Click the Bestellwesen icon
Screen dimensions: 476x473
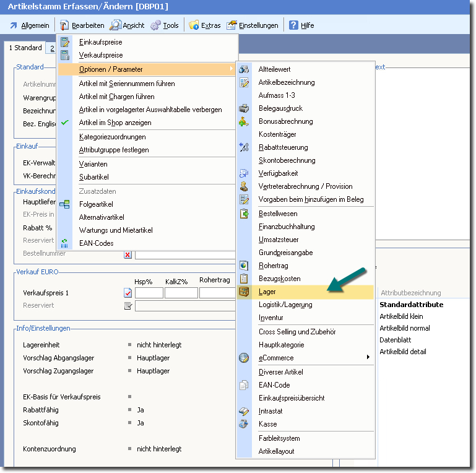coord(244,214)
